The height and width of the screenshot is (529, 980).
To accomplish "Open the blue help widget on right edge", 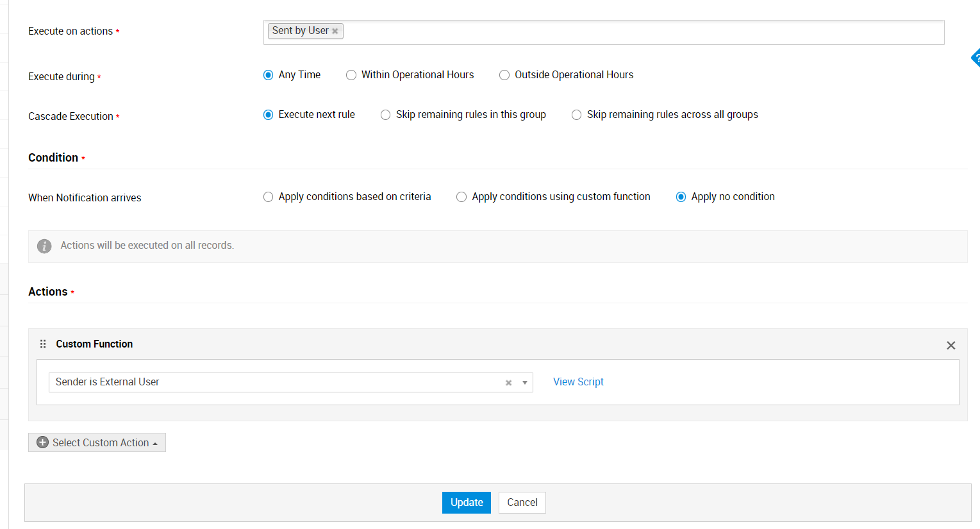I will (976, 58).
